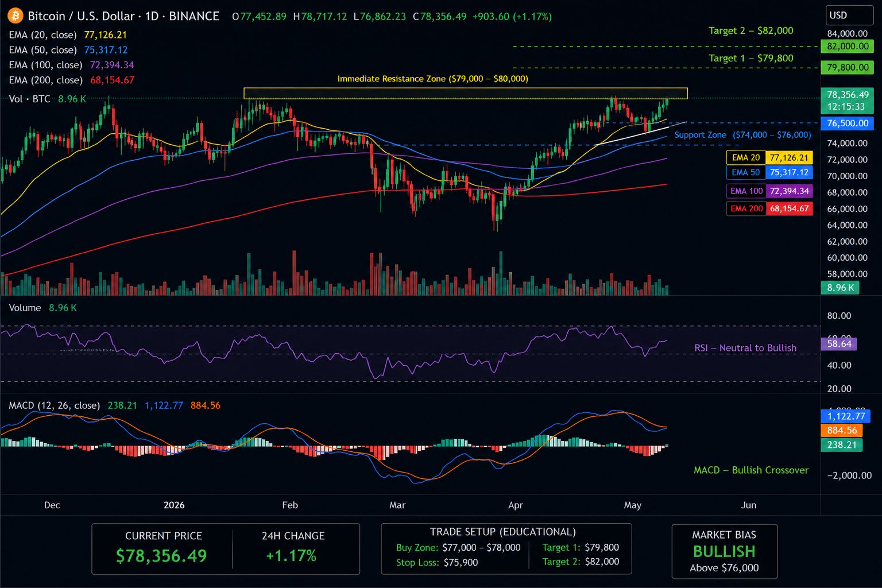
Task: Click the Feb label on the time axis
Action: pos(290,505)
